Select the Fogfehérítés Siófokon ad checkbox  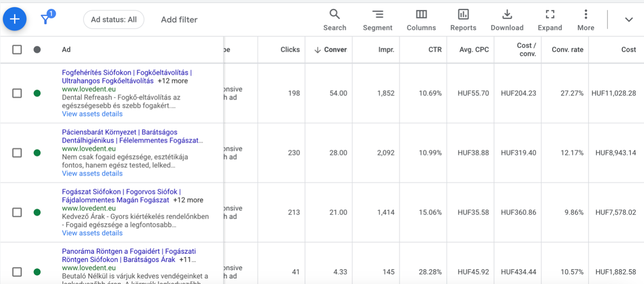pos(17,93)
